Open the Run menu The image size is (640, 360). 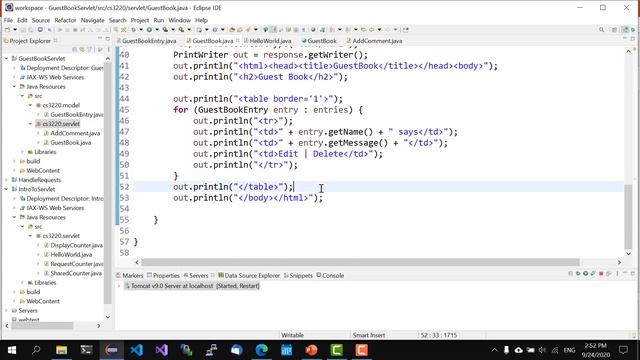coord(159,20)
